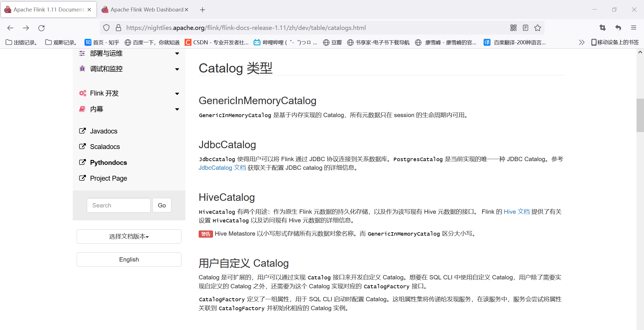Open 选择文档版本 version dropdown
Screen dimensions: 644x330
click(x=129, y=236)
